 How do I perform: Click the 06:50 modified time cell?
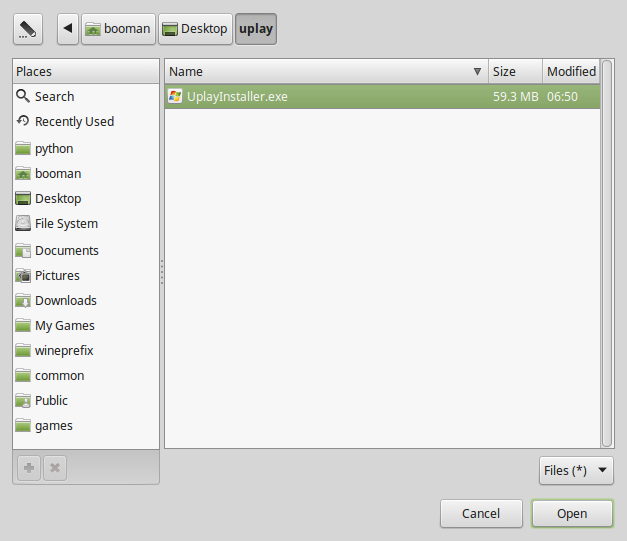[x=562, y=96]
